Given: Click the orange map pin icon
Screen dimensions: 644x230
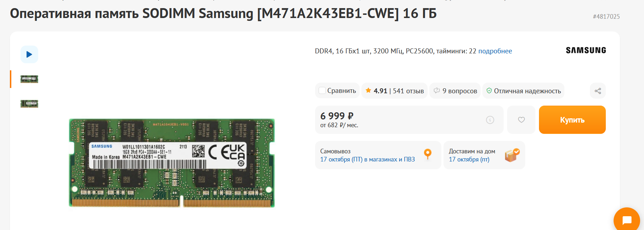Looking at the screenshot, I should [x=428, y=154].
